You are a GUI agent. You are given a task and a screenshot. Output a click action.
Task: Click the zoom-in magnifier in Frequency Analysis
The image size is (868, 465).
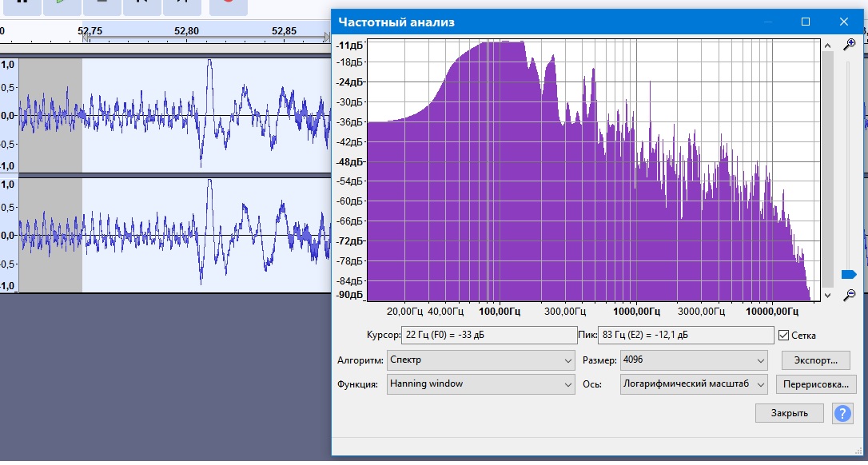pyautogui.click(x=850, y=45)
